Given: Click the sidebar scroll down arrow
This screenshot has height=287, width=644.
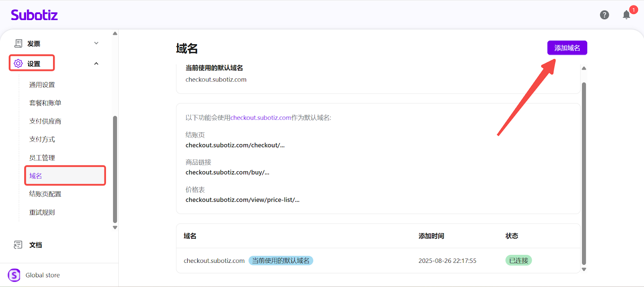Looking at the screenshot, I should [x=115, y=228].
